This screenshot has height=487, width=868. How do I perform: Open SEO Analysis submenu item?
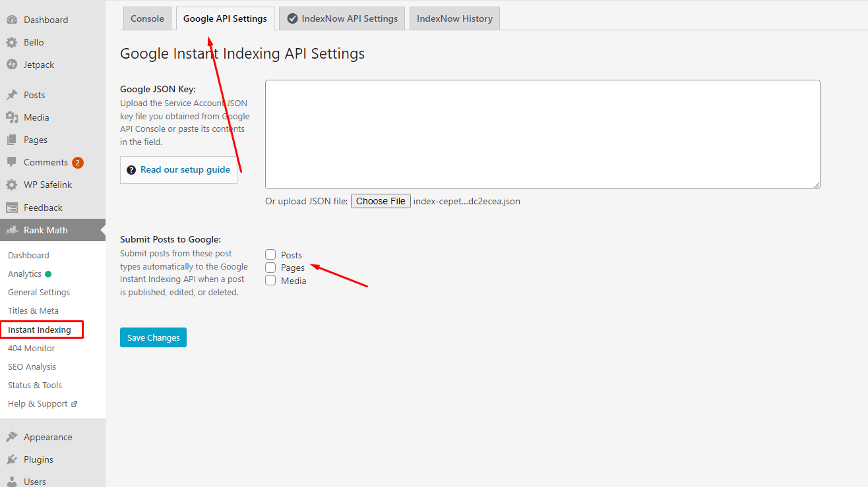[32, 366]
